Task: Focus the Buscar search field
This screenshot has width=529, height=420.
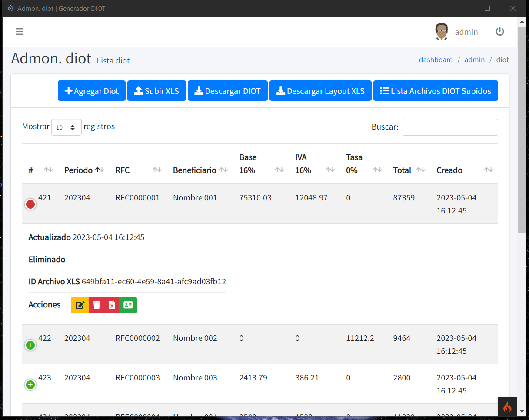Action: point(450,127)
